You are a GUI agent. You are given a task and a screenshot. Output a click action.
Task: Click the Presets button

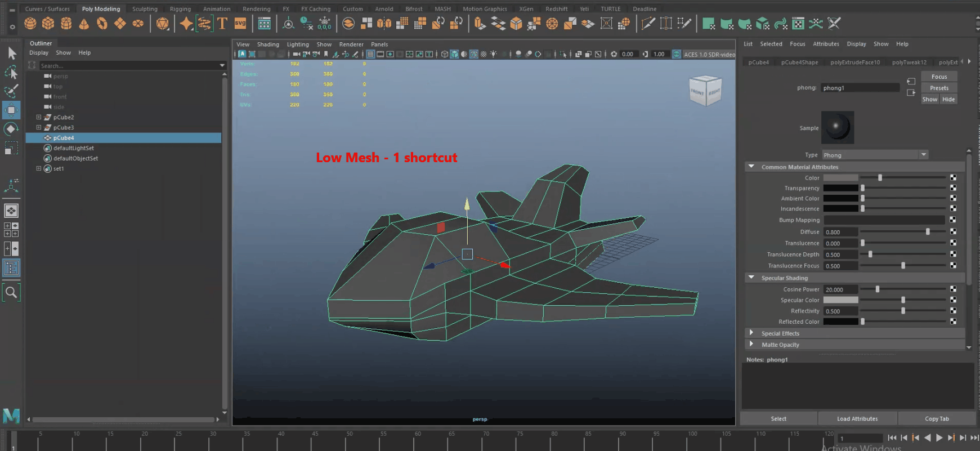939,88
